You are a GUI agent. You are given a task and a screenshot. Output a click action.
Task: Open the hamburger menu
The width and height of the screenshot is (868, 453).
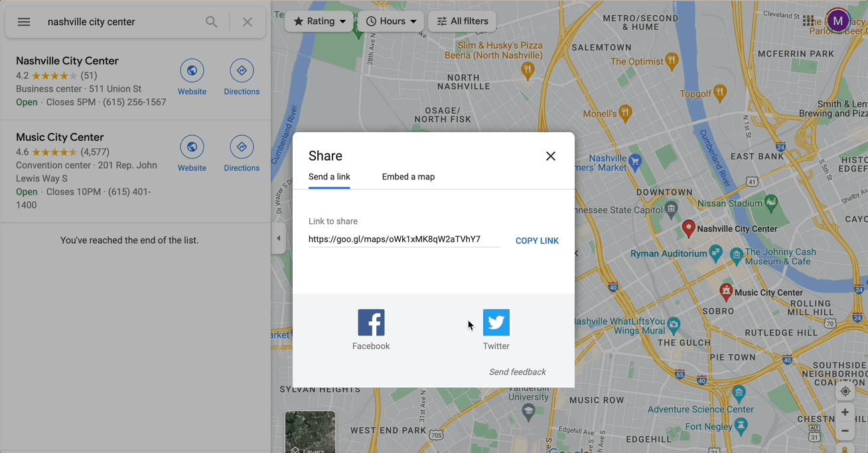tap(23, 21)
